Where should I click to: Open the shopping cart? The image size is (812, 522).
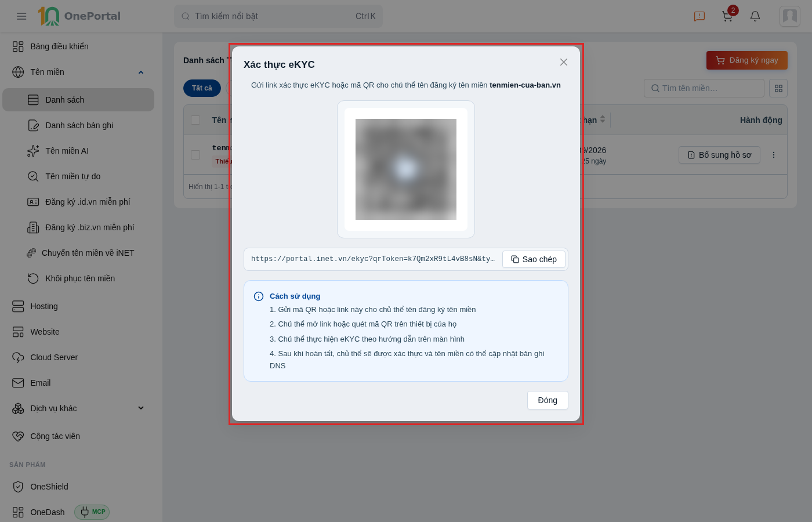point(727,16)
